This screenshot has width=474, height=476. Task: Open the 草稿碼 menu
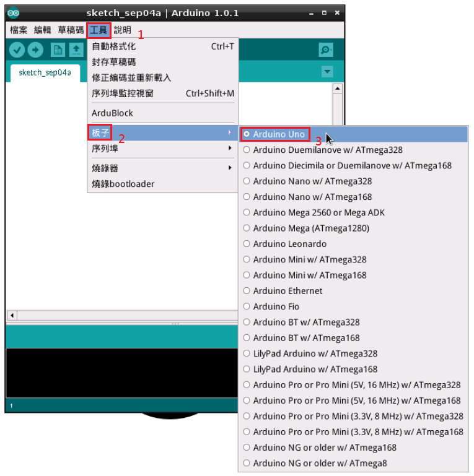pos(71,30)
